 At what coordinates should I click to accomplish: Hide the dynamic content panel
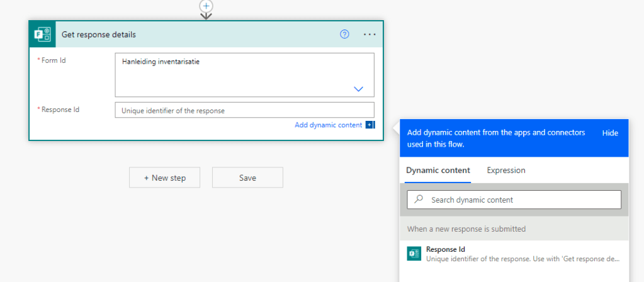pyautogui.click(x=609, y=133)
